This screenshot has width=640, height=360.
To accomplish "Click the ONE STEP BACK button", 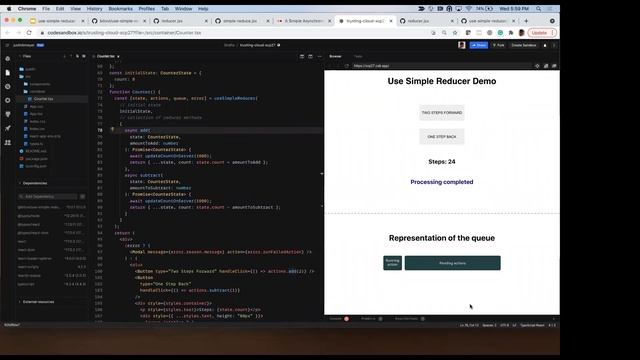I will pos(442,137).
